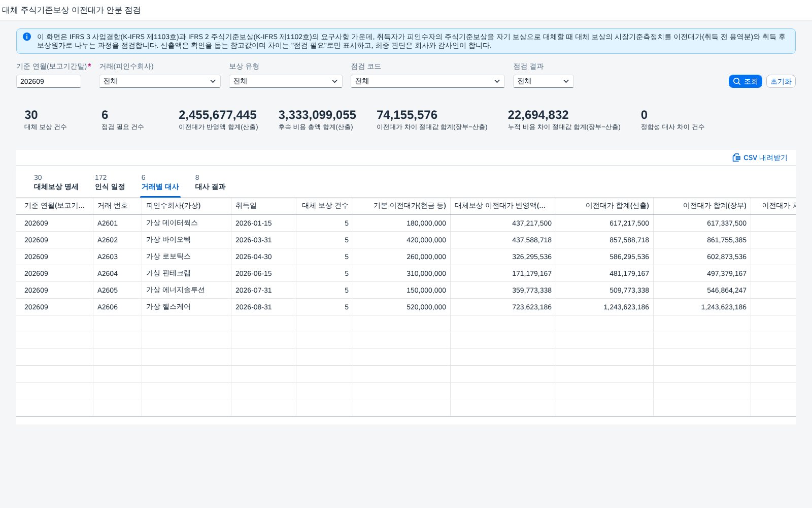This screenshot has width=812, height=508.
Task: Click the 취득일 column header
Action: pyautogui.click(x=263, y=206)
